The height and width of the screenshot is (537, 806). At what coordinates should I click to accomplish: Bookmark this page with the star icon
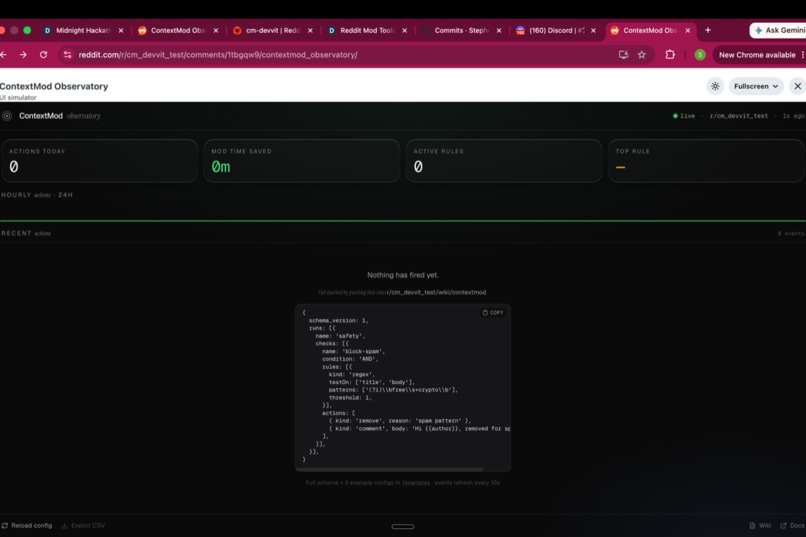click(x=642, y=54)
